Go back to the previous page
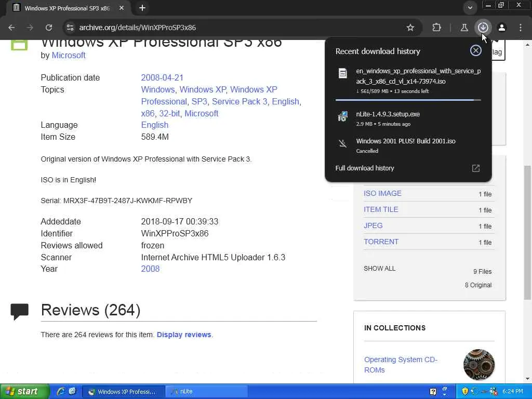The image size is (532, 399). (x=11, y=28)
